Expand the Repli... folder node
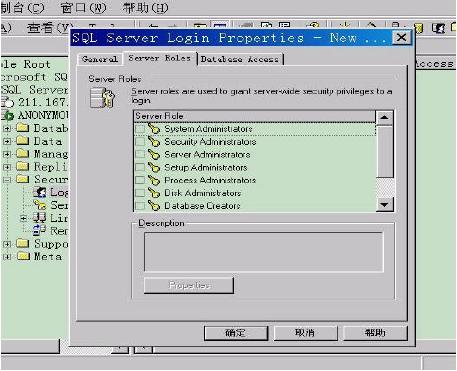The height and width of the screenshot is (371, 457). [7, 167]
